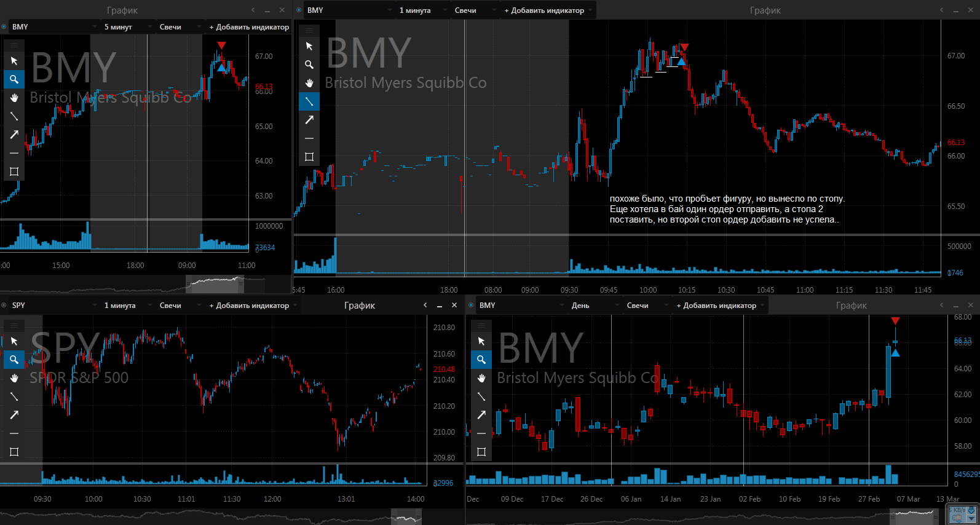Select pointer tool in SPY chart
980x525 pixels.
[14, 341]
